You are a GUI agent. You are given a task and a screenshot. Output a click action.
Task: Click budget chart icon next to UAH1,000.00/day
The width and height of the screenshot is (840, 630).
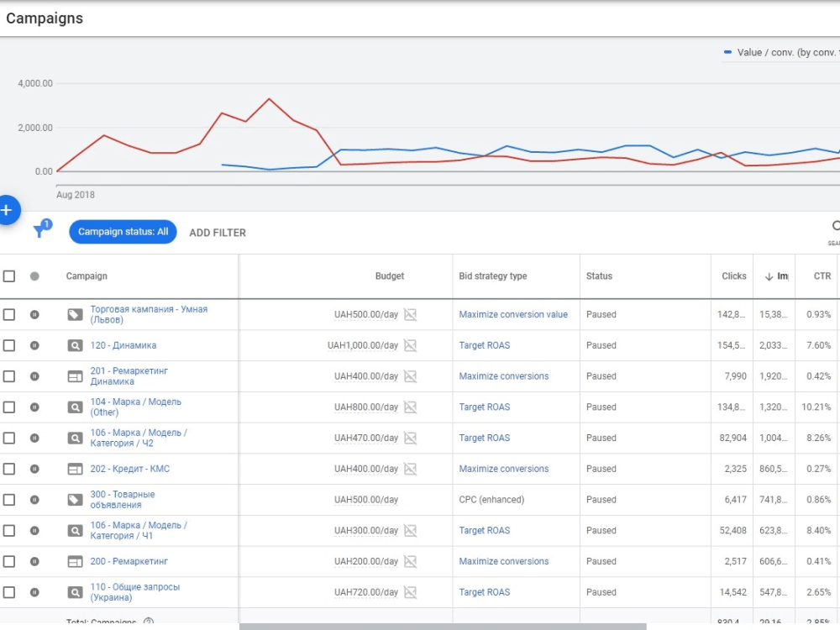click(x=411, y=345)
